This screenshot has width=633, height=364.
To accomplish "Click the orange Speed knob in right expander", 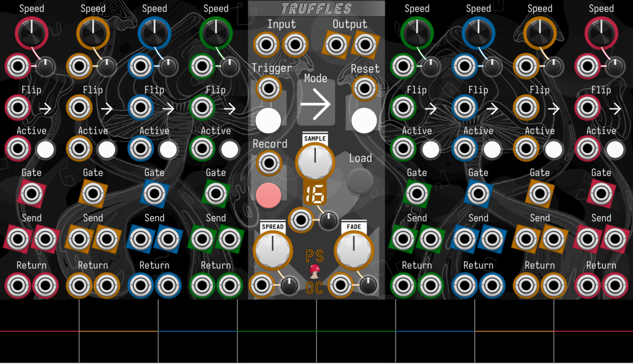I will click(540, 34).
